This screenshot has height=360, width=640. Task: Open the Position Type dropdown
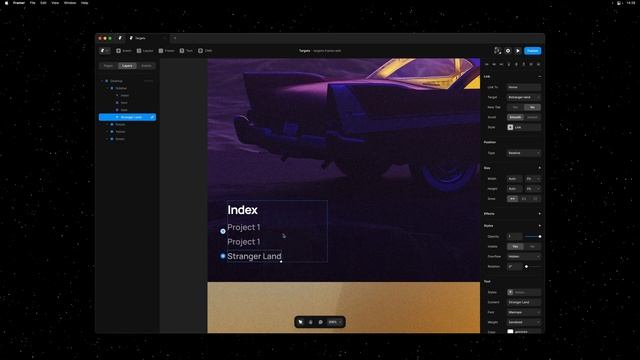524,153
